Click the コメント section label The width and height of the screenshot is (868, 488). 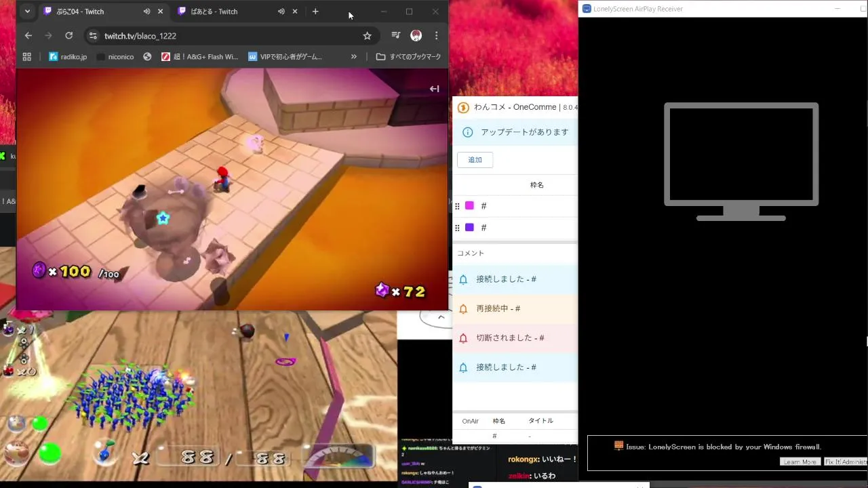(471, 253)
